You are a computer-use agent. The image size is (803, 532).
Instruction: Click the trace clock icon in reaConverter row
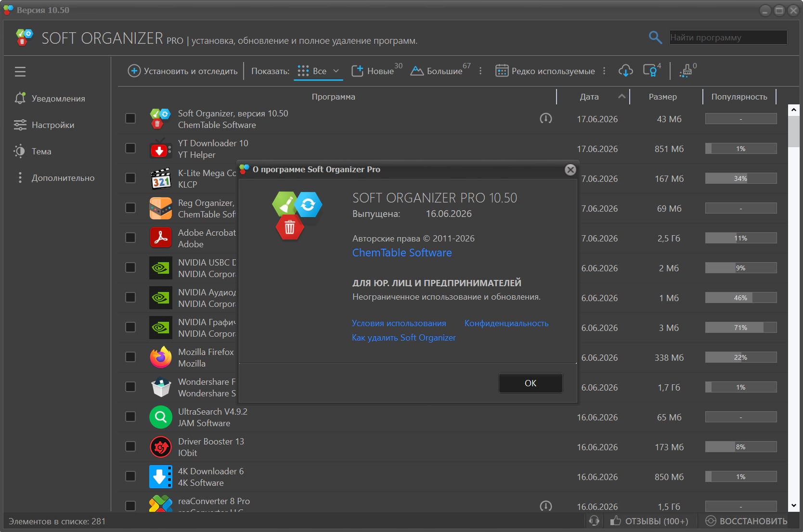pos(546,506)
